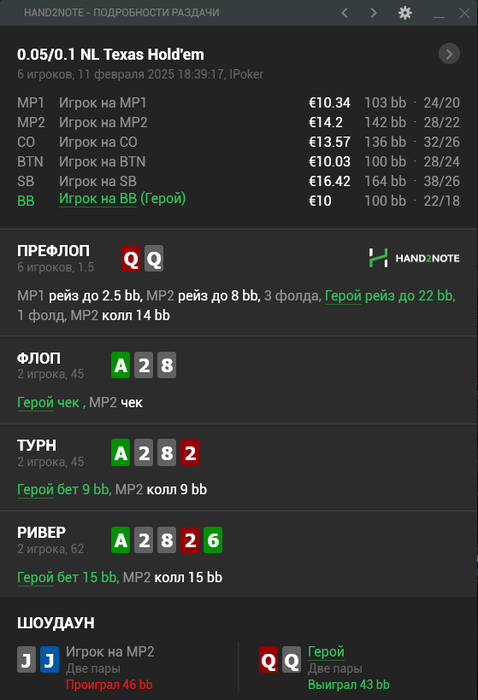The width and height of the screenshot is (478, 700).
Task: Click "Герой бет 15 bb" on river
Action: point(68,577)
